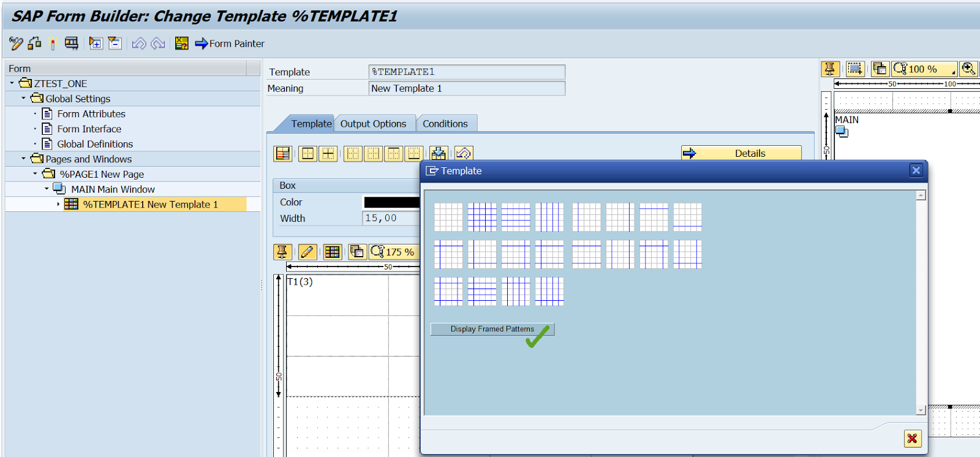Click the Display Framed Patterns button
Viewport: 980px width, 457px height.
point(492,329)
